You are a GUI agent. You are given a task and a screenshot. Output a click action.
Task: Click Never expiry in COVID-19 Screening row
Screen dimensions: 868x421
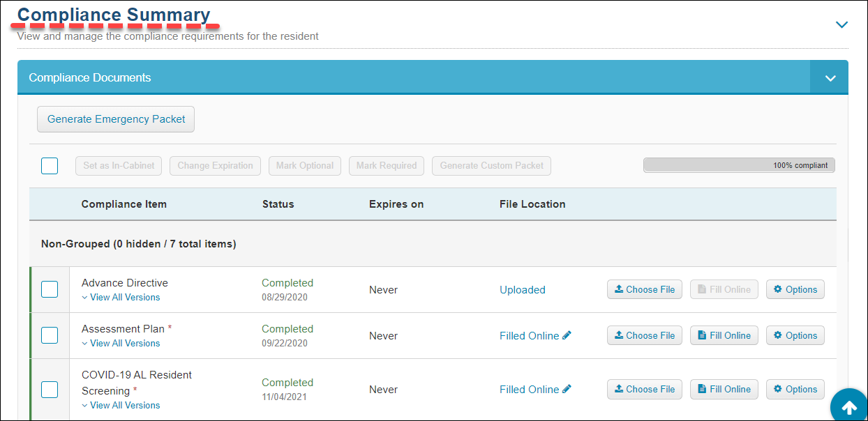click(x=383, y=389)
